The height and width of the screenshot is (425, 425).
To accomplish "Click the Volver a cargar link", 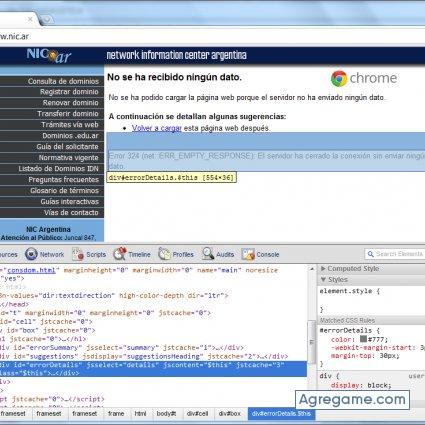I will click(157, 128).
